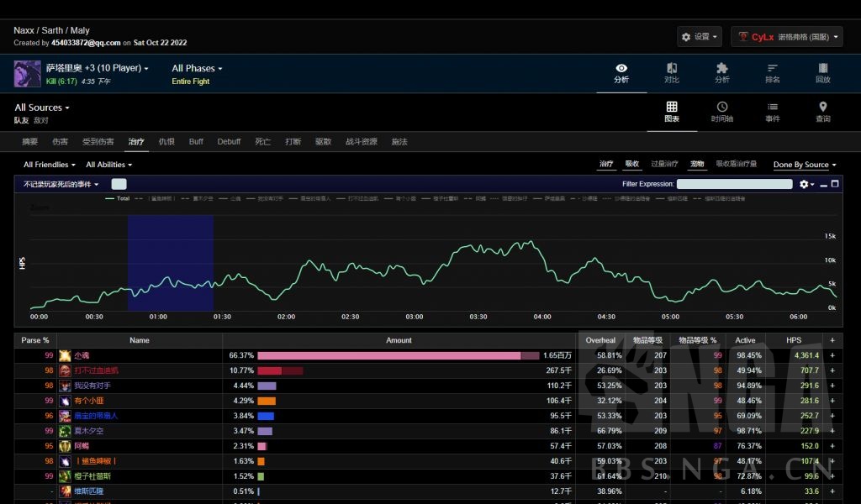Screen dimensions: 861x504
Task: Switch to the 伤害 damage tab
Action: pyautogui.click(x=61, y=142)
